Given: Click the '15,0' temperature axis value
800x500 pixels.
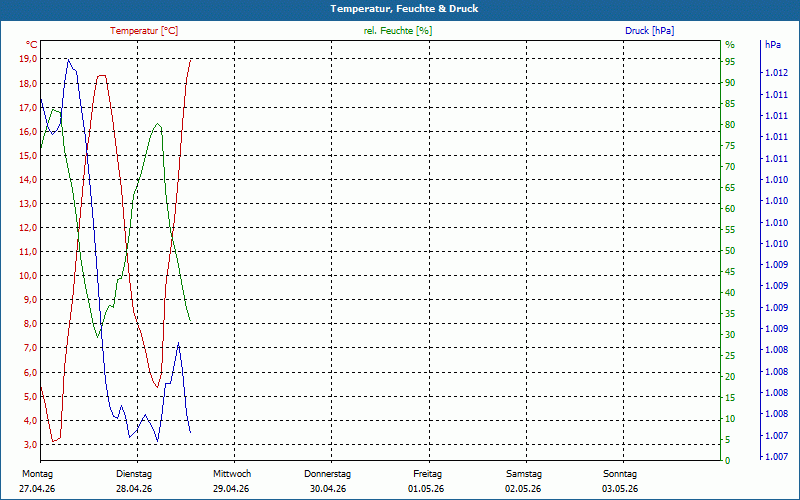Looking at the screenshot, I should (x=28, y=156).
